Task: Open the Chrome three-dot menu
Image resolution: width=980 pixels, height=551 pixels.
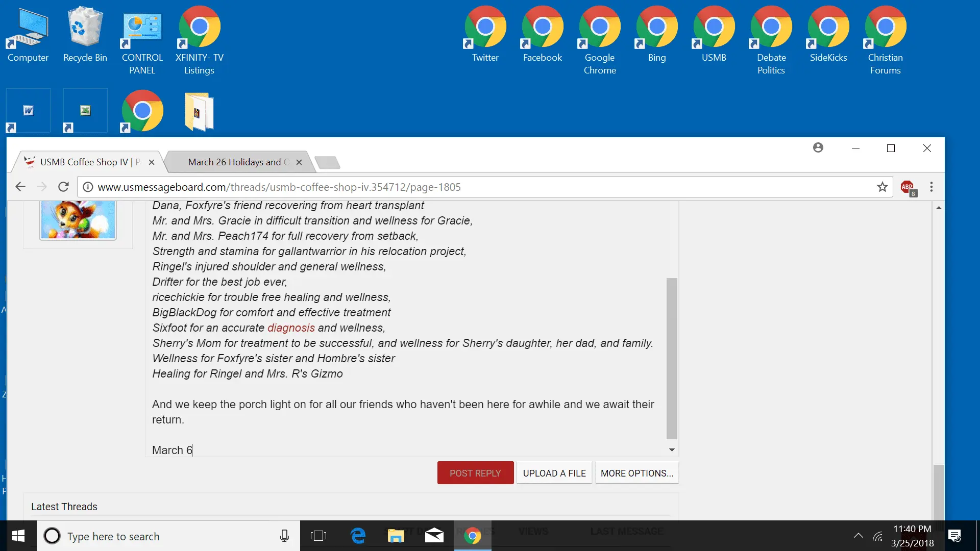Action: 932,187
